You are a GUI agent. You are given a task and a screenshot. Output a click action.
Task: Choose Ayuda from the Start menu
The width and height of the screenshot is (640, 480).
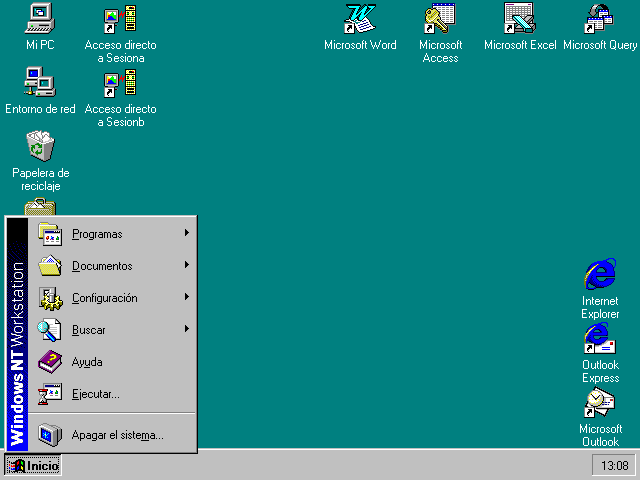click(x=113, y=362)
